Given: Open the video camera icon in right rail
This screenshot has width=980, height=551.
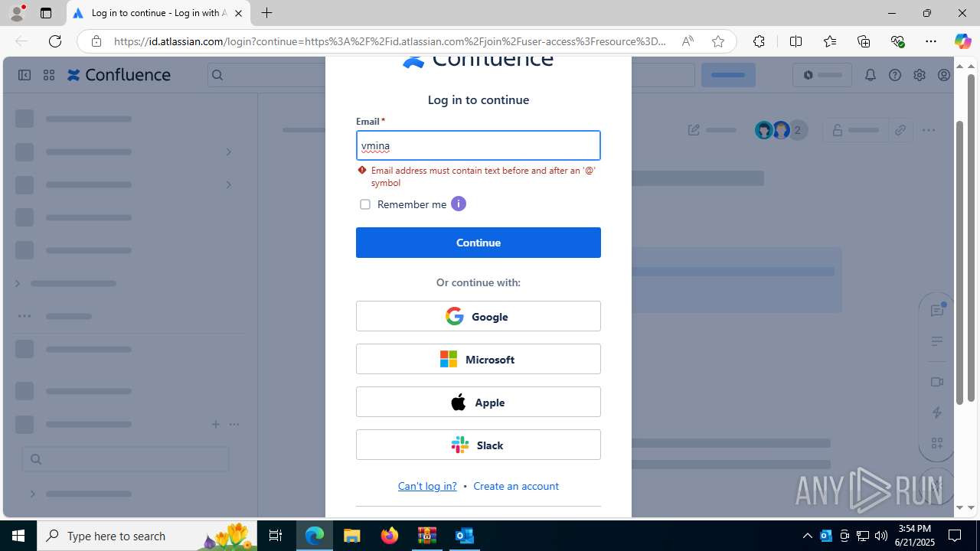Looking at the screenshot, I should (937, 382).
